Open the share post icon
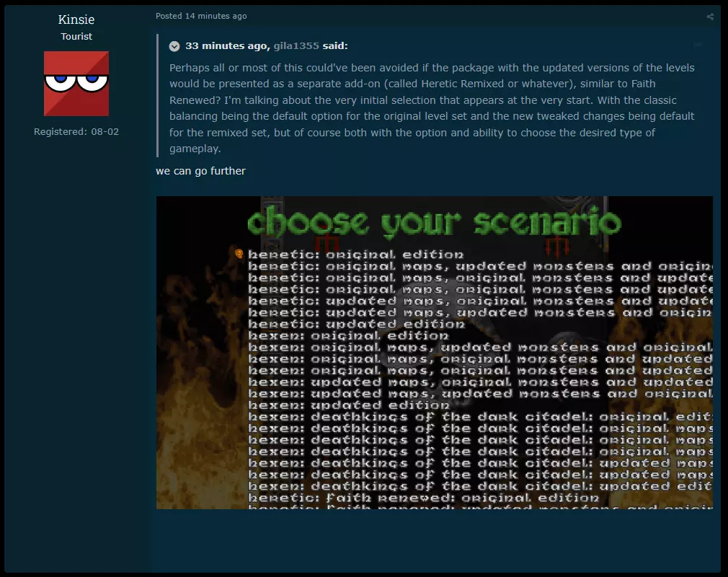This screenshot has height=577, width=728. (710, 17)
